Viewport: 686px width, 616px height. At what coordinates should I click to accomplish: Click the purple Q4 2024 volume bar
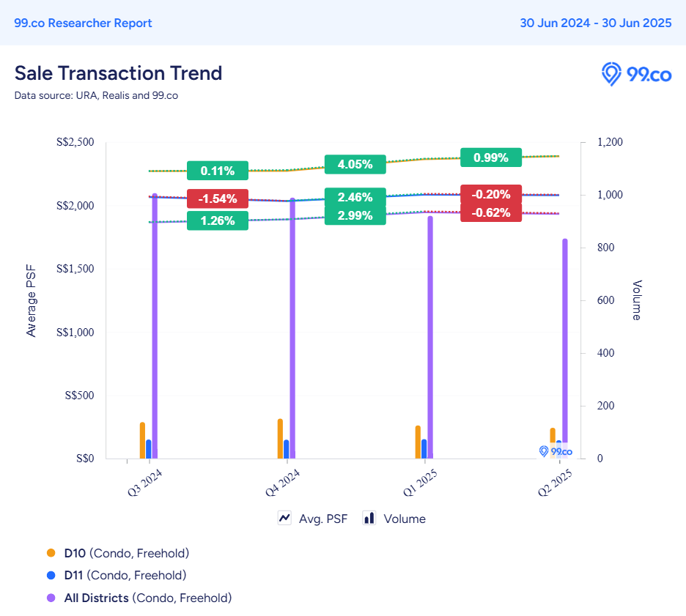(292, 328)
